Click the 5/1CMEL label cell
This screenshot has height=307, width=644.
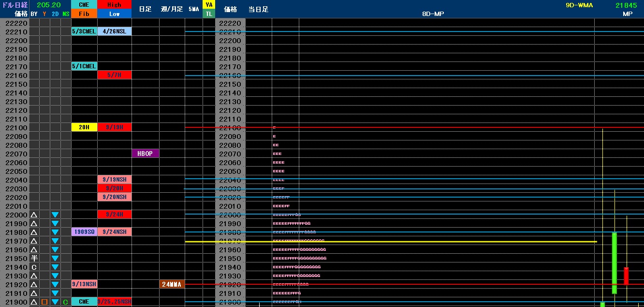coord(84,66)
